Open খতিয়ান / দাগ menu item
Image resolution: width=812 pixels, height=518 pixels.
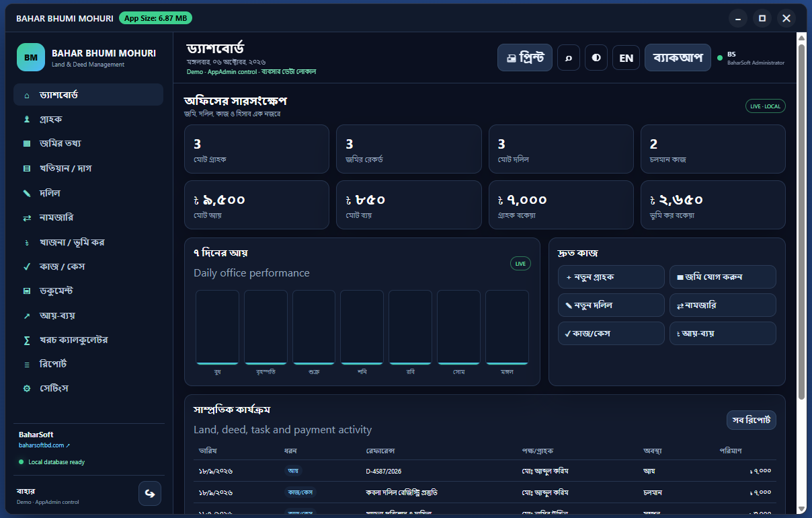click(x=88, y=168)
